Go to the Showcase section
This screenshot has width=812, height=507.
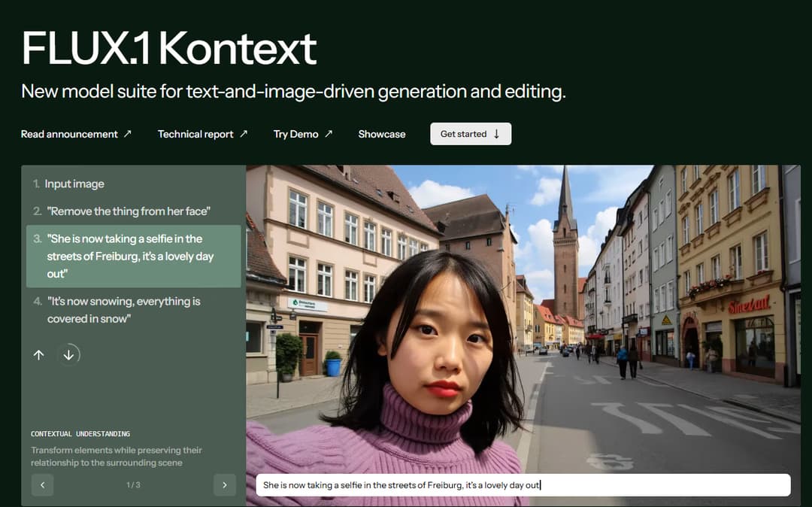382,134
